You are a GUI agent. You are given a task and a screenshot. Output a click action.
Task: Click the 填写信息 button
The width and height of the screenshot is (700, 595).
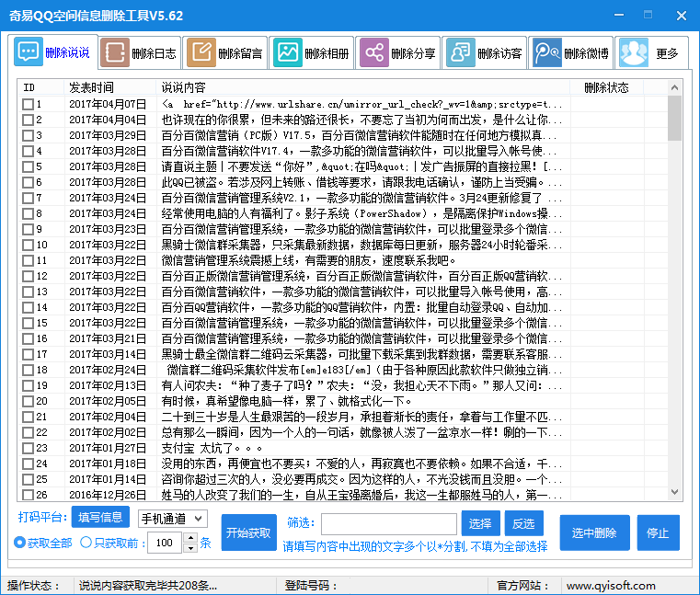click(x=100, y=517)
